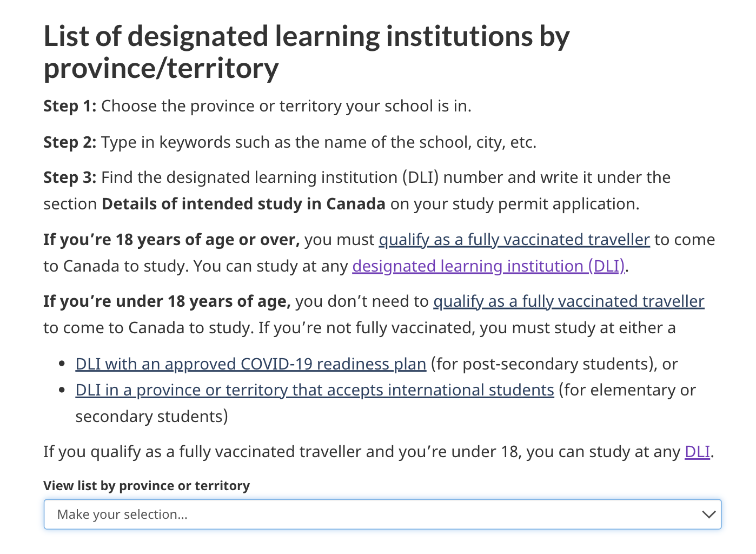This screenshot has width=756, height=554.
Task: Click the bold 'Step 1:' label
Action: (70, 106)
